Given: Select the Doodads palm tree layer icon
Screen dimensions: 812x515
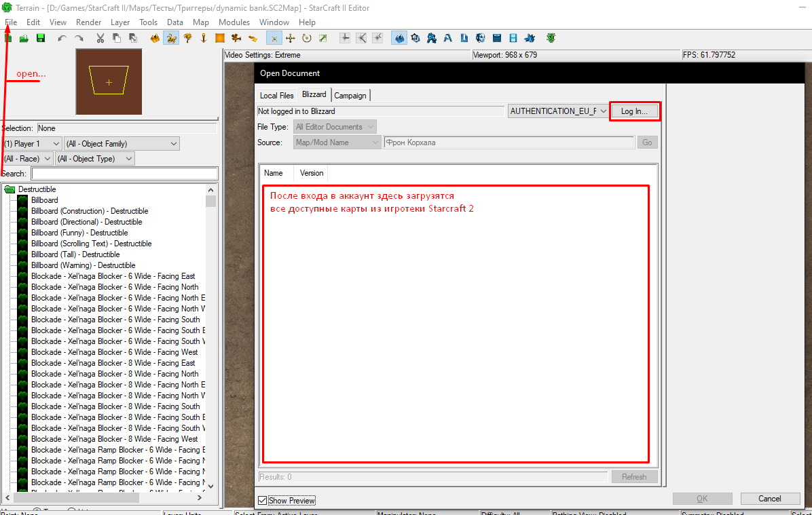Looking at the screenshot, I should click(x=187, y=38).
